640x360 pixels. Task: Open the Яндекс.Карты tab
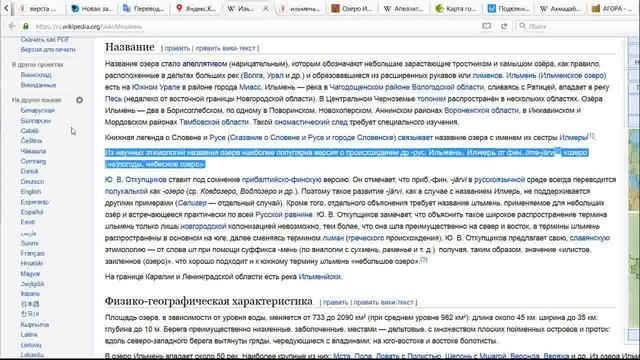[196, 8]
